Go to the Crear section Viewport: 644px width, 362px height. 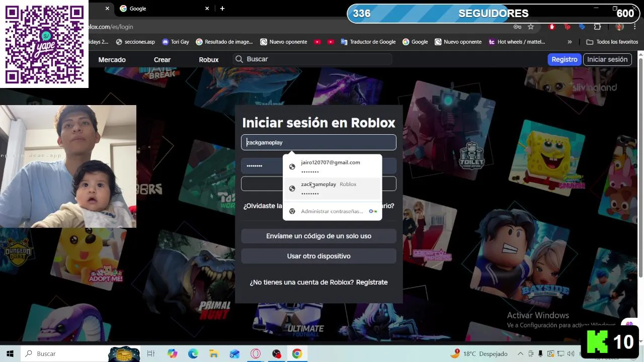click(162, 59)
